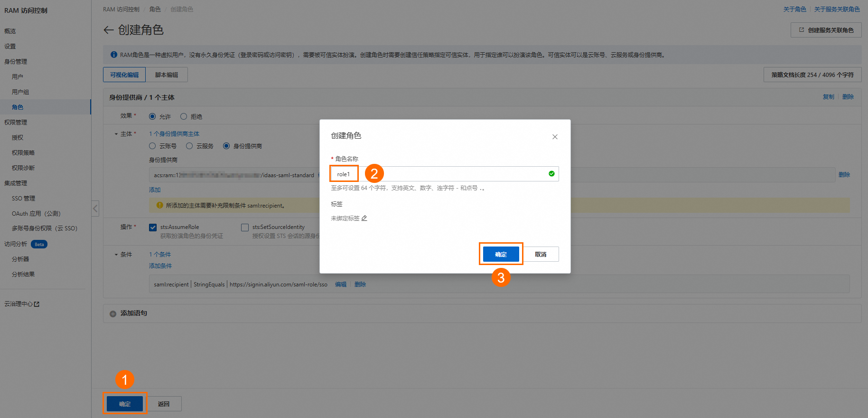
Task: Click the page-bottom 确定 button
Action: tap(125, 404)
